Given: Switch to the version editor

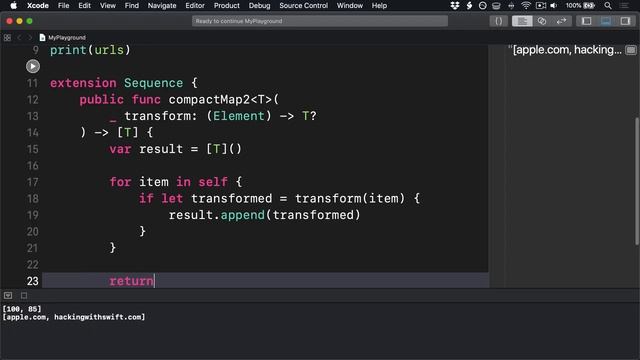Looking at the screenshot, I should pos(561,21).
